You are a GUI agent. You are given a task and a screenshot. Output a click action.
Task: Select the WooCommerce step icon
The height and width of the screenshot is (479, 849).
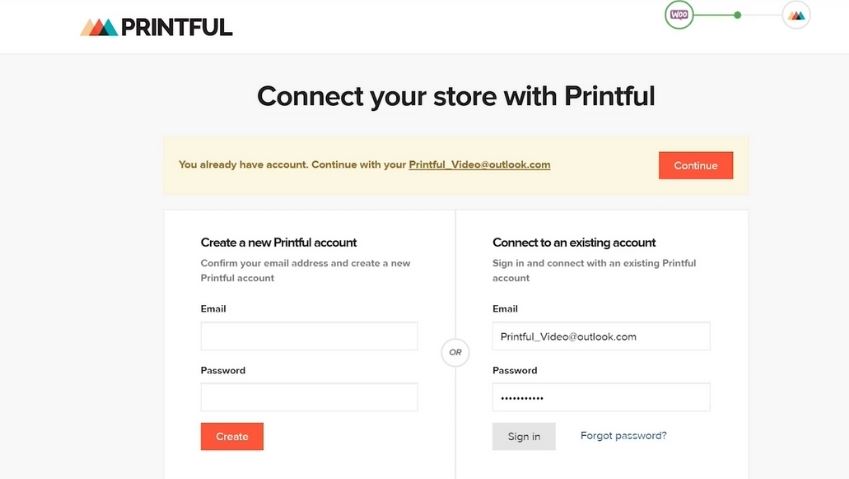point(680,15)
